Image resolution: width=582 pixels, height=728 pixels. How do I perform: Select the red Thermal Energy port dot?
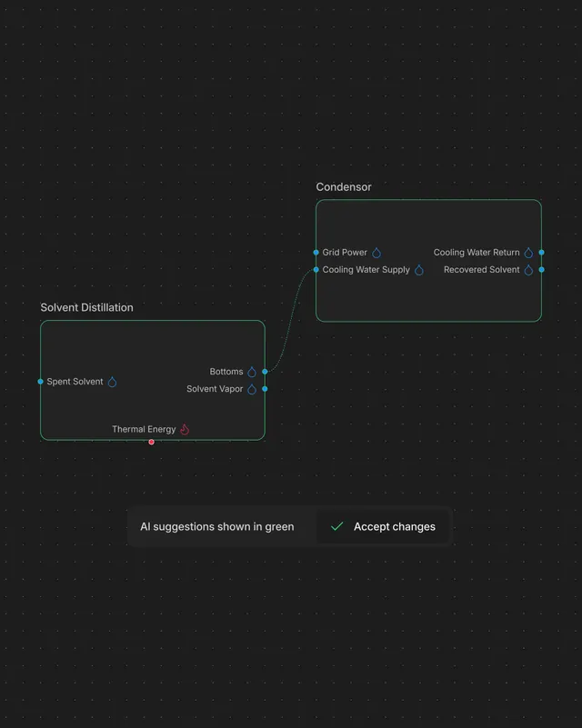(152, 442)
